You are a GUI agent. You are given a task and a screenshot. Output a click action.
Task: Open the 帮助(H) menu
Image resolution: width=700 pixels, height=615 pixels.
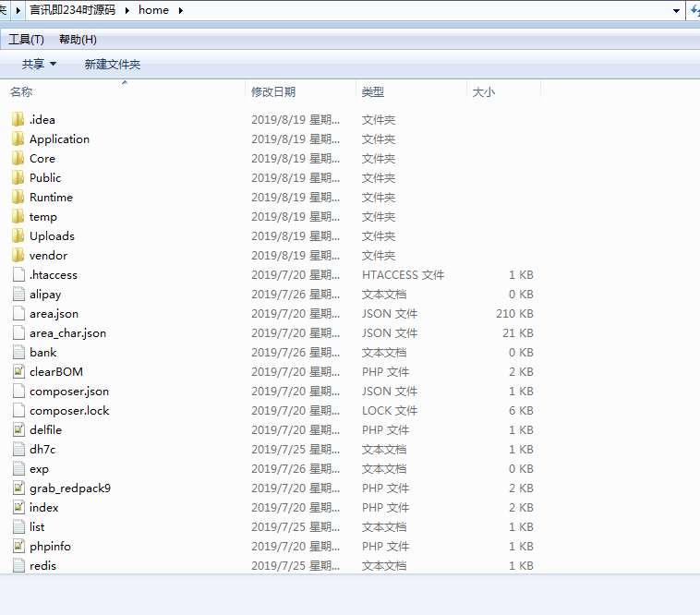point(78,40)
